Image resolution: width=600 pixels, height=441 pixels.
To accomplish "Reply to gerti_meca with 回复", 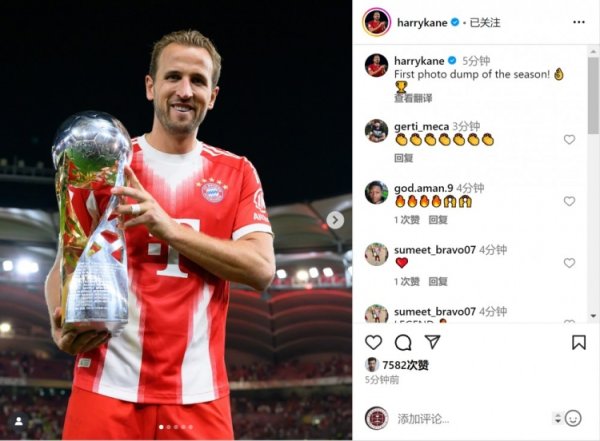I will [403, 158].
